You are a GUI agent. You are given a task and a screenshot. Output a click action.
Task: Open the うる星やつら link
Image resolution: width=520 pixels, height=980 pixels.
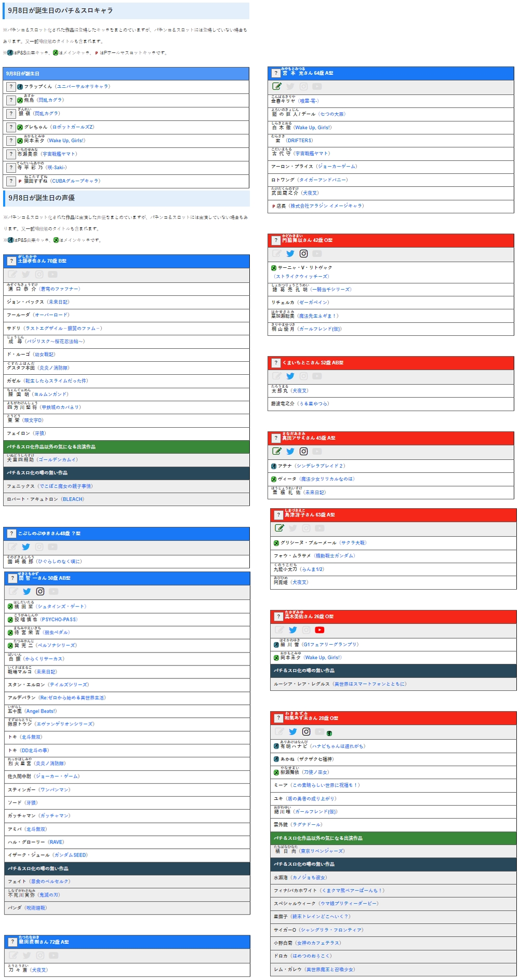click(x=313, y=404)
